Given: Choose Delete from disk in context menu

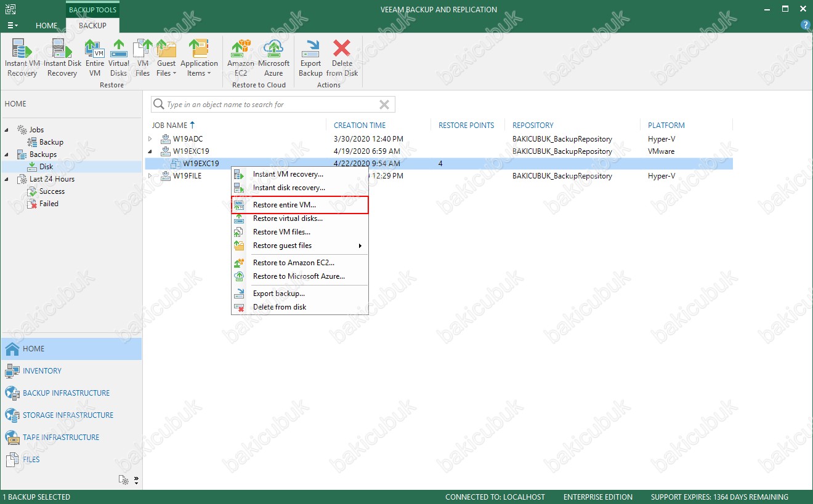Looking at the screenshot, I should 300,307.
